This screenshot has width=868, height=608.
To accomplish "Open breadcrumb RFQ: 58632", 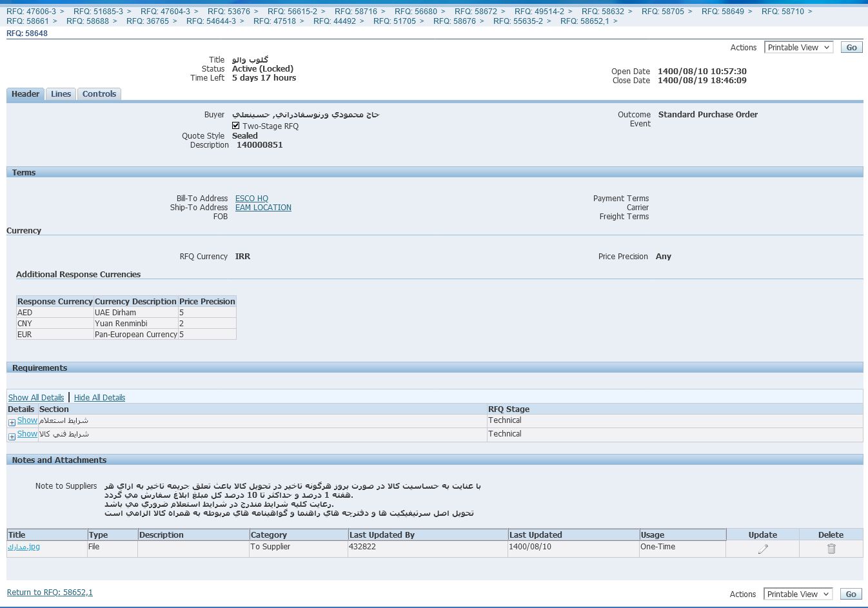I will coord(603,12).
